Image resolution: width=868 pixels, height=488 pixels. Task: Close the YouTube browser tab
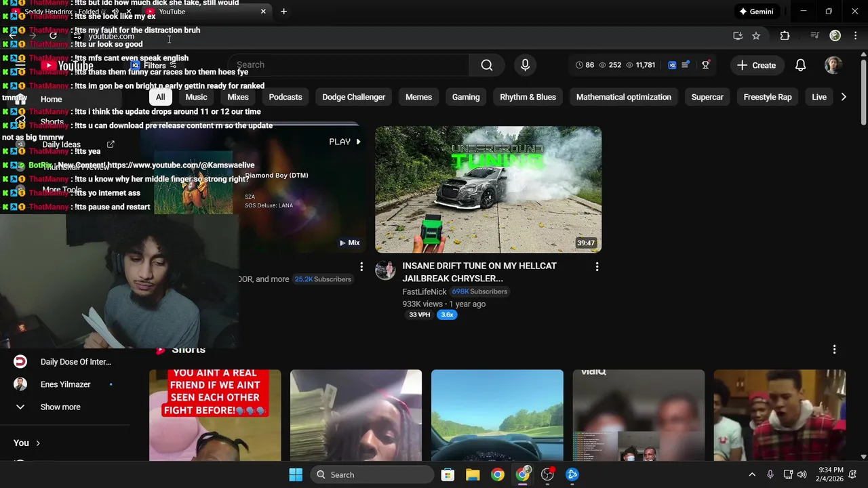pyautogui.click(x=263, y=12)
